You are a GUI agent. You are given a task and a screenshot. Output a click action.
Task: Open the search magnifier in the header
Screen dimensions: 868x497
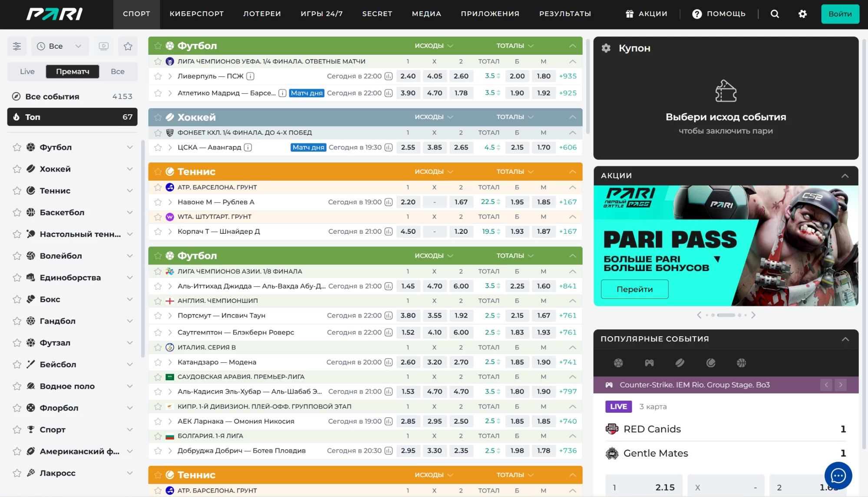coord(775,14)
